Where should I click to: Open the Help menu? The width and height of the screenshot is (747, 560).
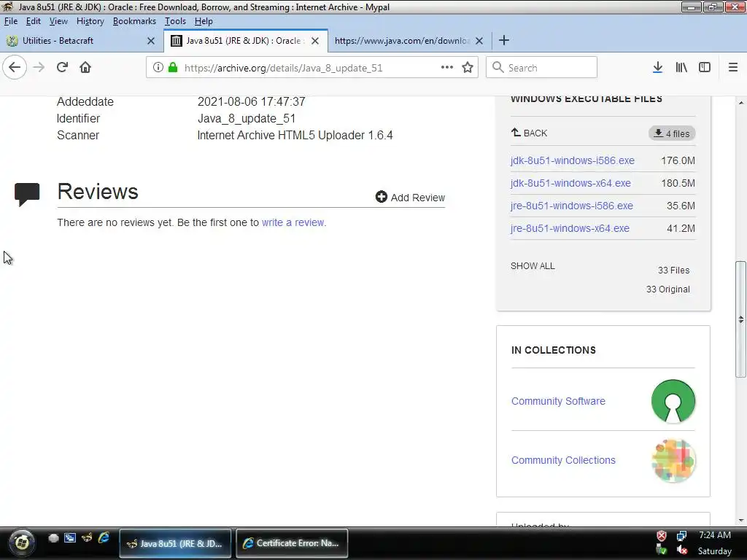click(204, 21)
